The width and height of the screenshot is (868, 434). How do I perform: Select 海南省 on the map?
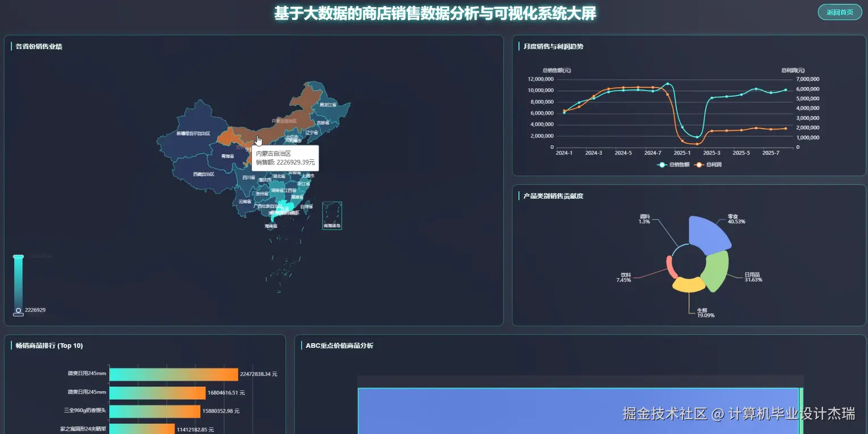tap(271, 226)
